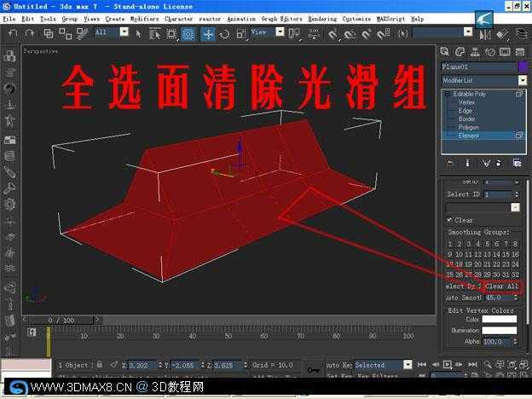This screenshot has height=399, width=532.
Task: Click the Pin Stack icon
Action: 450,163
